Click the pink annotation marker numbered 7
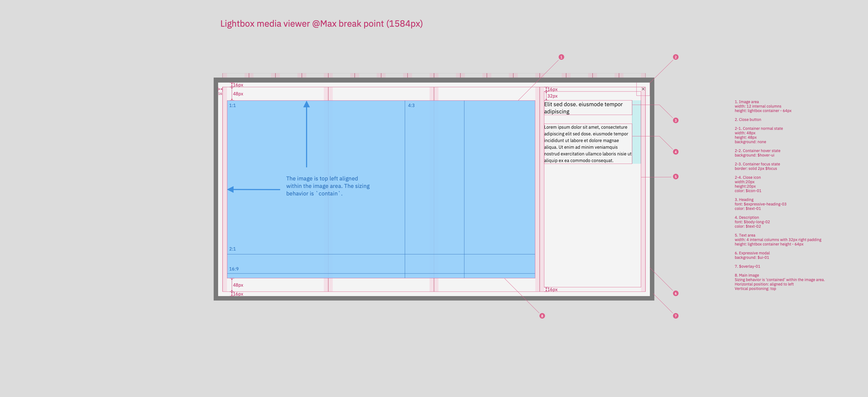 (675, 316)
